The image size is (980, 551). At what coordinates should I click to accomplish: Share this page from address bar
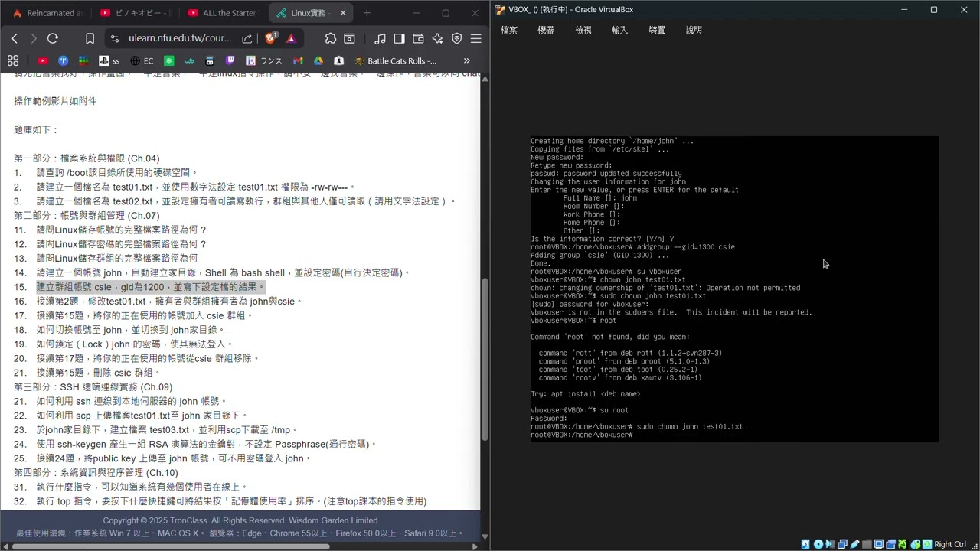tap(247, 38)
